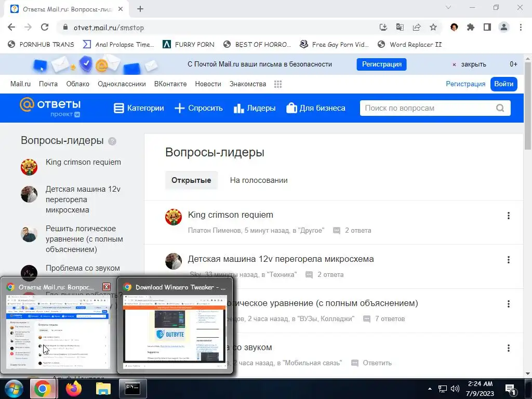Open the Облако link
Screen dimensions: 532x399
pos(78,84)
